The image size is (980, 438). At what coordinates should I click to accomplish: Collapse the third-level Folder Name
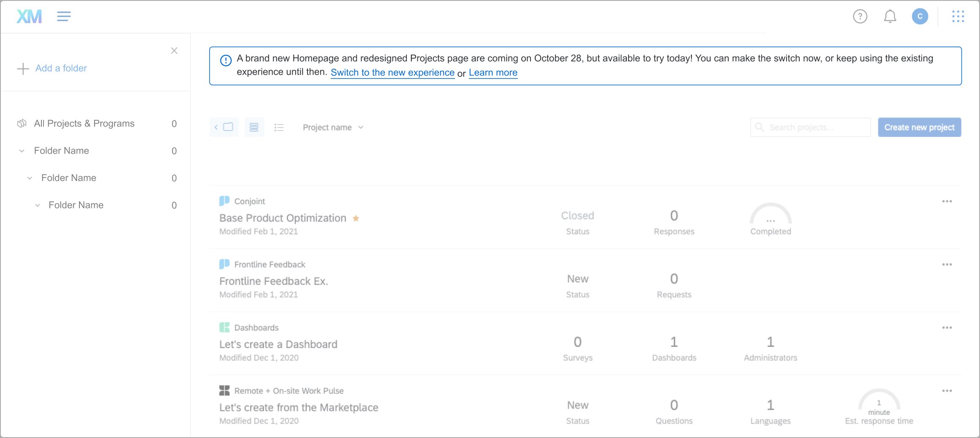pyautogui.click(x=37, y=205)
